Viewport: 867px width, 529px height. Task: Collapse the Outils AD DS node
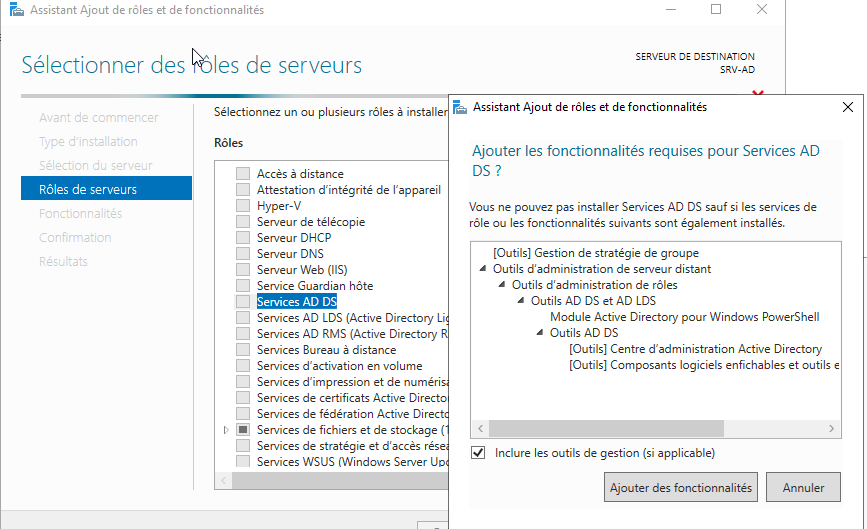540,333
